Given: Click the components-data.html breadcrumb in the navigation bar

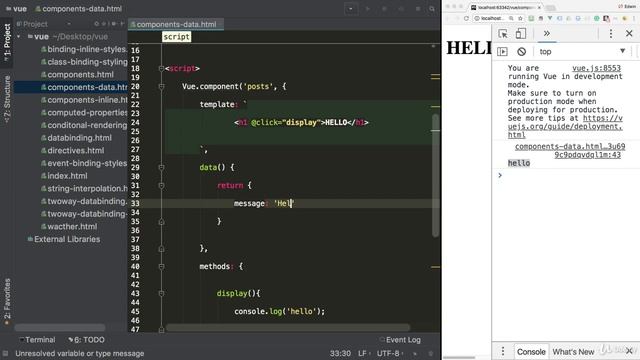Looking at the screenshot, I should pos(78,9).
